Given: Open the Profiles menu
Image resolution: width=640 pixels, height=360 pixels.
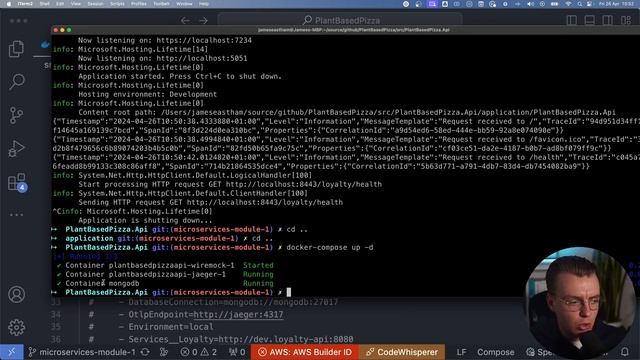Looking at the screenshot, I should coord(139,4).
